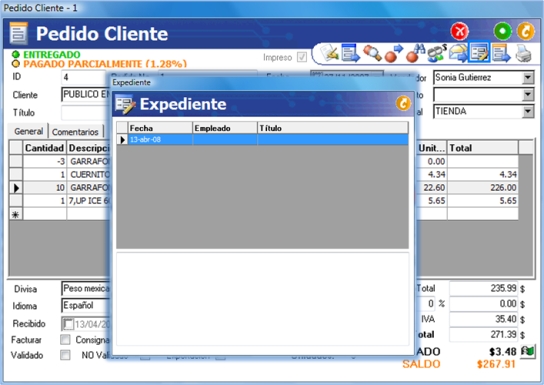
Task: Switch to the Comentarios tab
Action: point(75,132)
